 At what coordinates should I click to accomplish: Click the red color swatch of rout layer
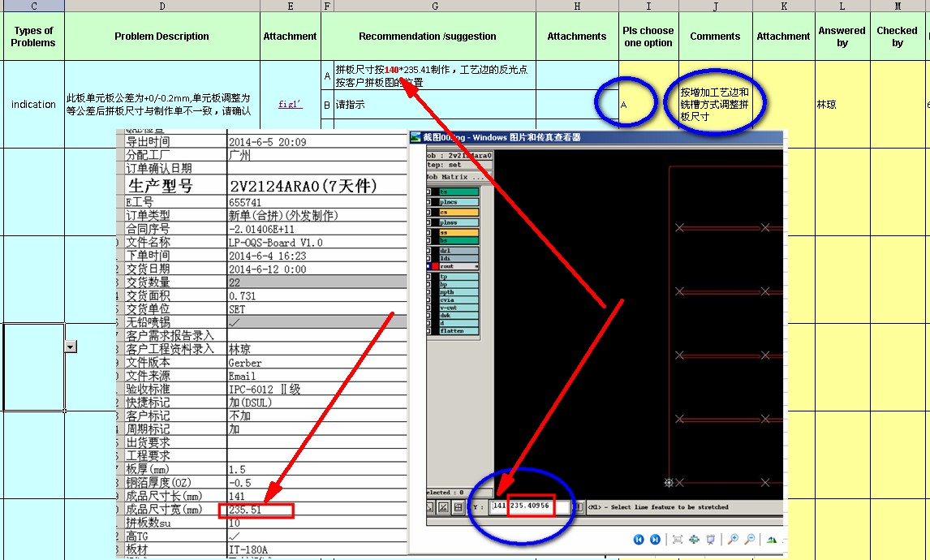(435, 266)
